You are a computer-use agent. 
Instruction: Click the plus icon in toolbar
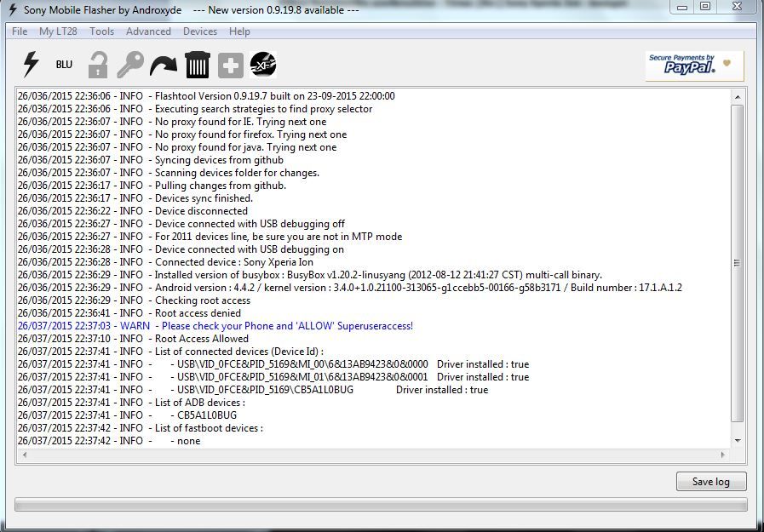coord(231,66)
